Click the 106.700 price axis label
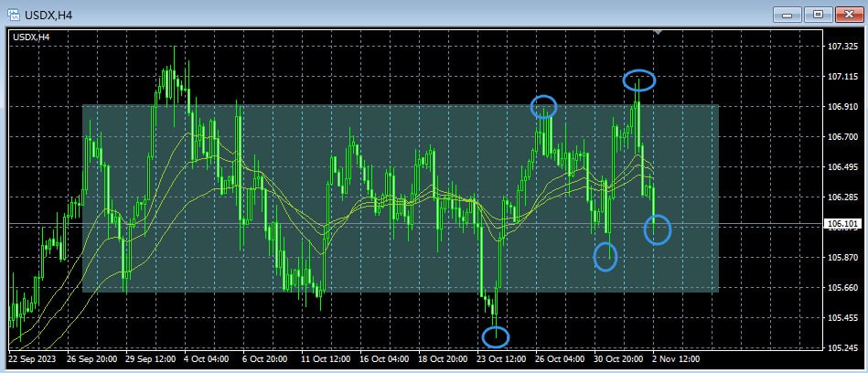Image resolution: width=868 pixels, height=373 pixels. click(842, 136)
